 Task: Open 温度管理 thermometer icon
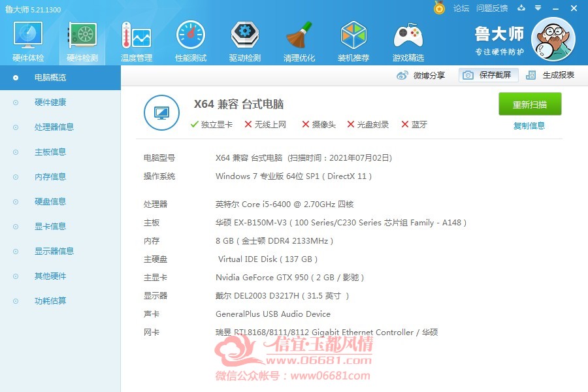137,41
